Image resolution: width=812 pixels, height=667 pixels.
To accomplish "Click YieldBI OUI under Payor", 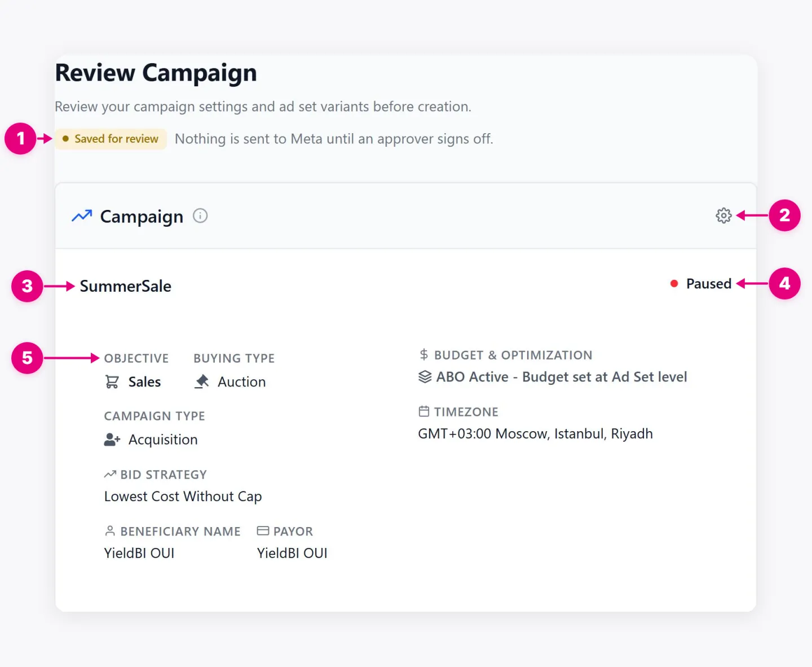I will 292,553.
